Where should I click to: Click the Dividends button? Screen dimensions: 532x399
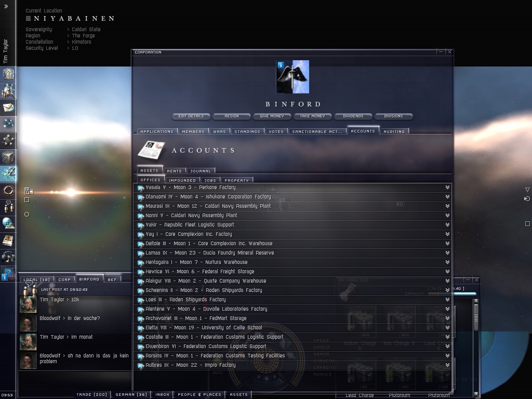click(353, 116)
